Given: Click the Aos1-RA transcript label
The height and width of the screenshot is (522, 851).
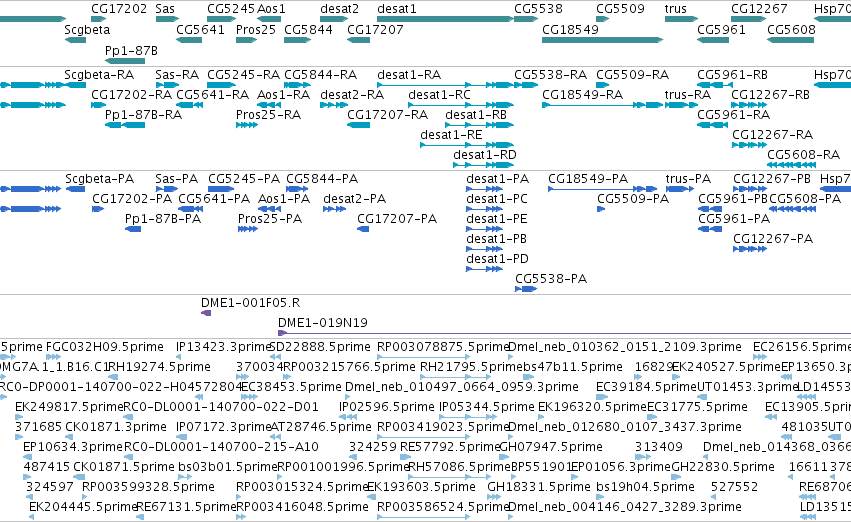Looking at the screenshot, I should pos(283,94).
